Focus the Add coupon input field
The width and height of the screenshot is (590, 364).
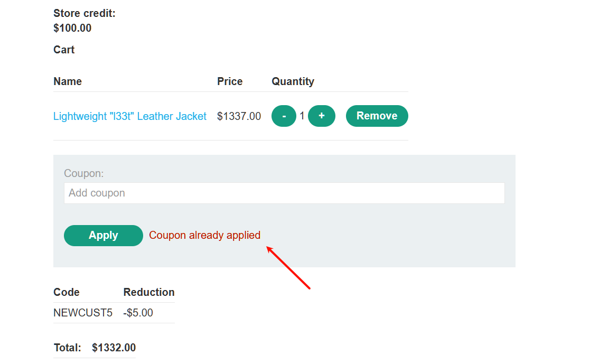coord(284,193)
